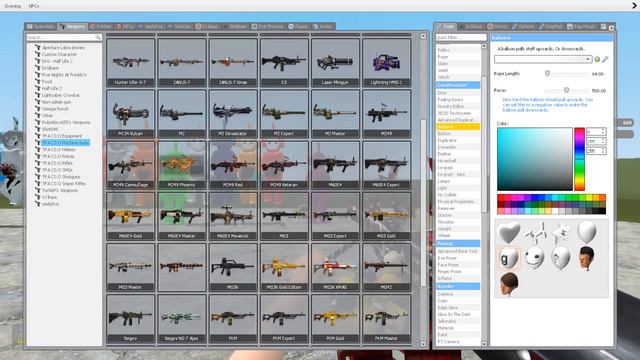Increase the red color value stepper
Screen dimensions: 640x360
pos(603,130)
